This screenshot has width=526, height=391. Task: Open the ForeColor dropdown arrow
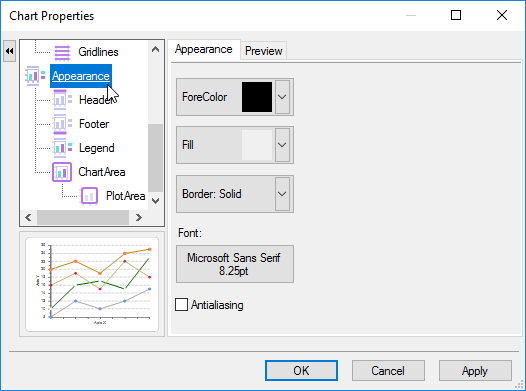tap(282, 97)
